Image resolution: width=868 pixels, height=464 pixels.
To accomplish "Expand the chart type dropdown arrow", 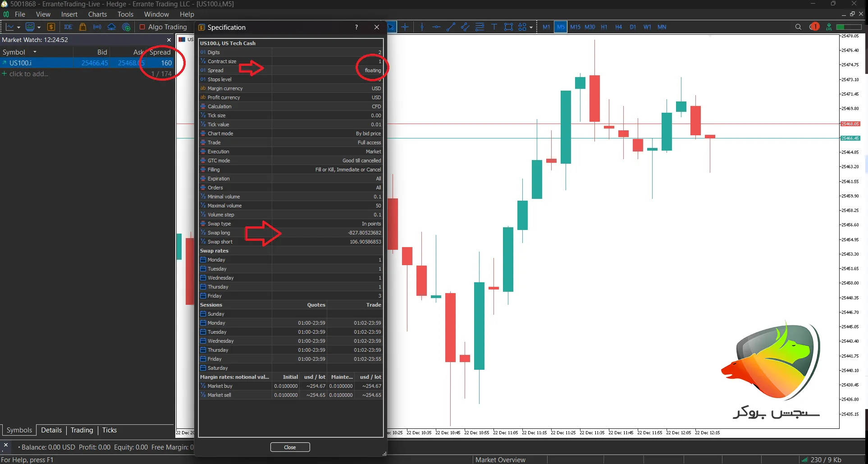I will point(18,28).
